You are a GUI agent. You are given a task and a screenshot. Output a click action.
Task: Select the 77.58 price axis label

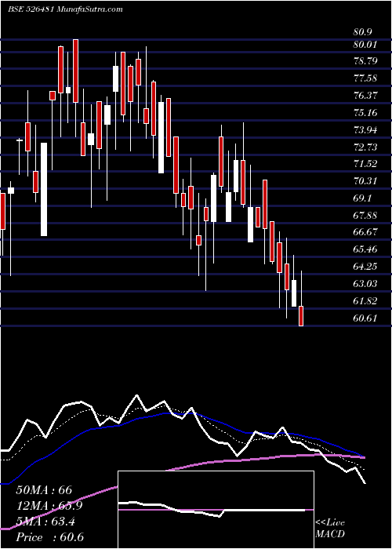[x=365, y=78]
